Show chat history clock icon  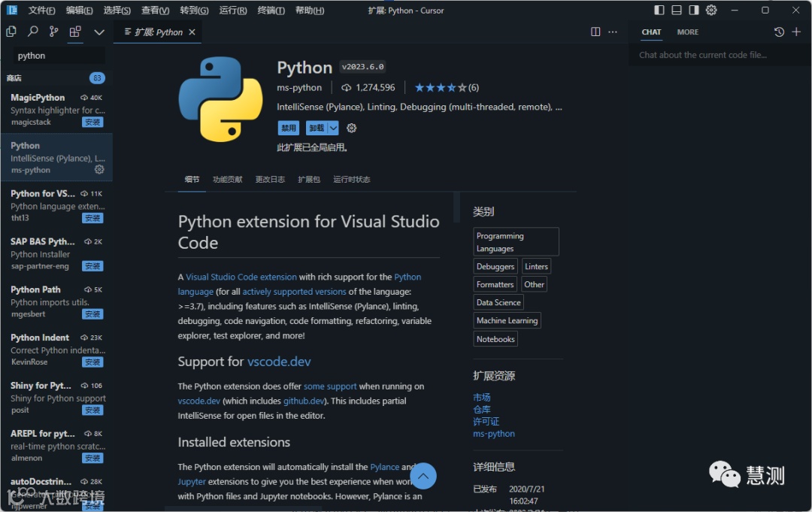pos(779,32)
